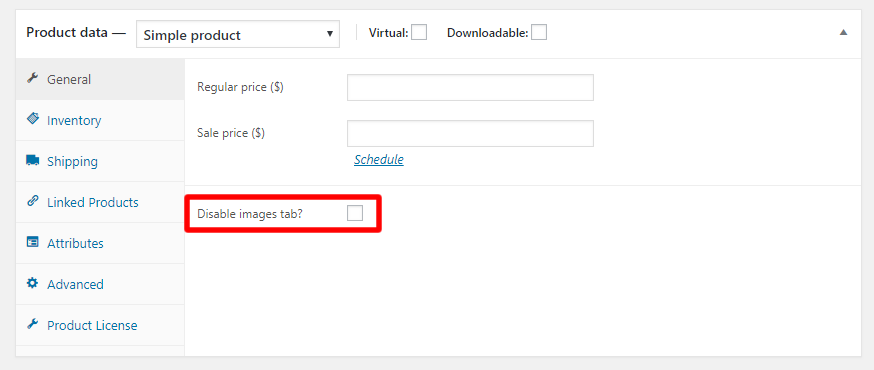The image size is (874, 370).
Task: Click the wrench icon beside General
Action: [33, 79]
